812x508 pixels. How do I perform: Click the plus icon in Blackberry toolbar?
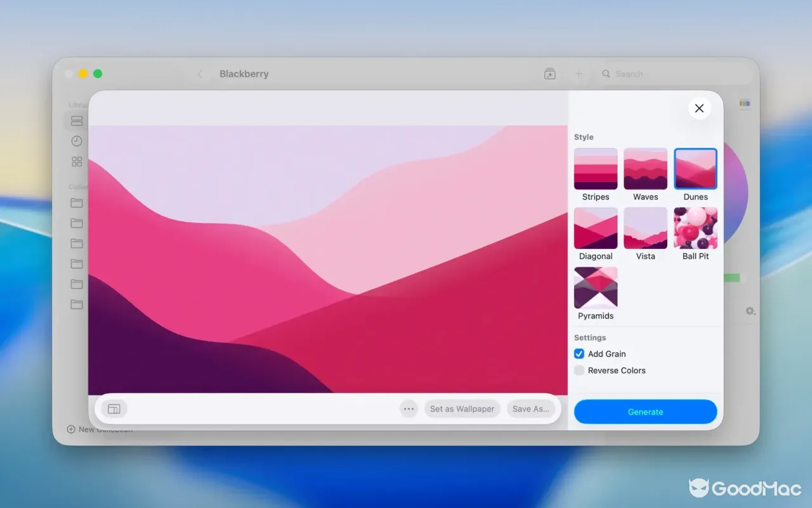pos(579,74)
